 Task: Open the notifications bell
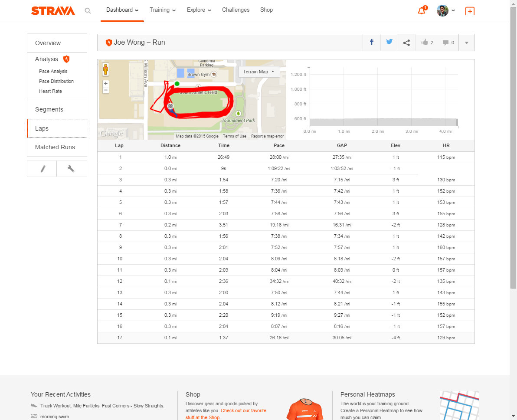pos(422,11)
